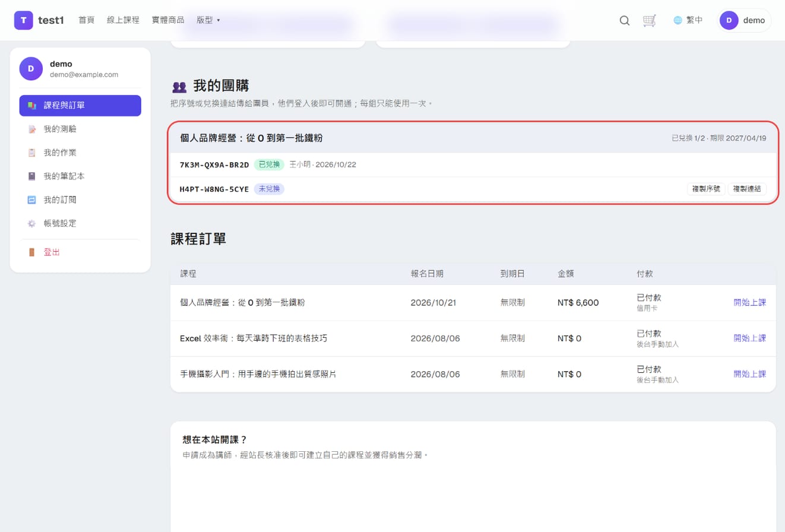Click the 我的筆記本 notebook icon

click(32, 176)
